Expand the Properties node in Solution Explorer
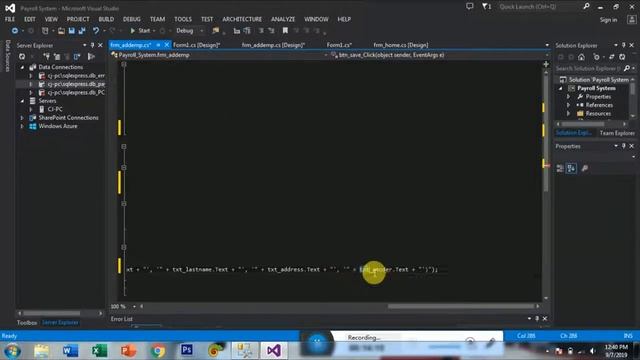The width and height of the screenshot is (640, 360). click(568, 97)
